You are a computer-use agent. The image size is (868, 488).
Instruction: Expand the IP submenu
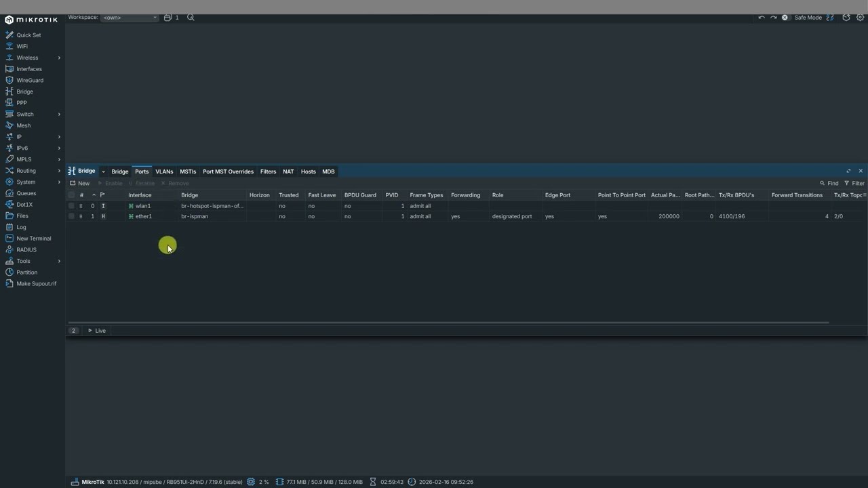tap(59, 137)
